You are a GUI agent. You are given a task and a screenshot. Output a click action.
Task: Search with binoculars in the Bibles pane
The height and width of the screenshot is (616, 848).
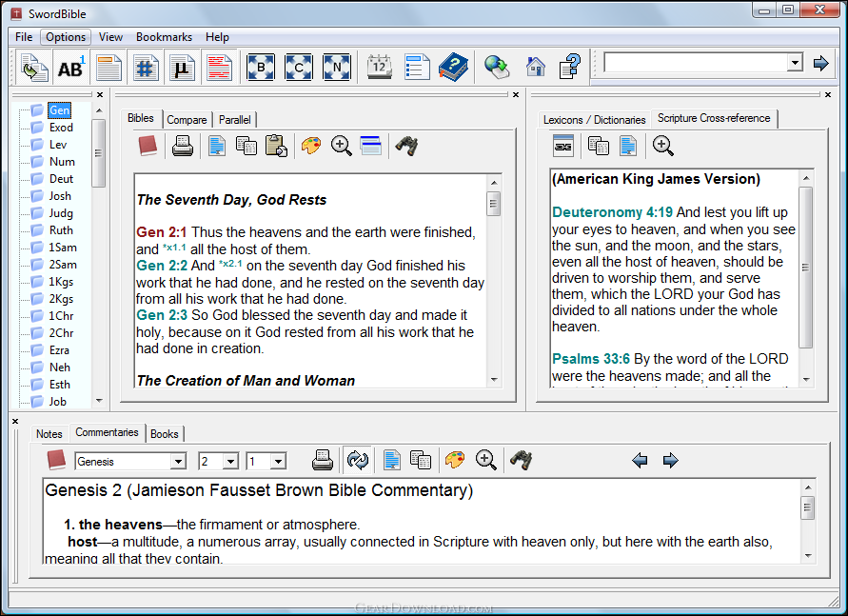pos(406,146)
